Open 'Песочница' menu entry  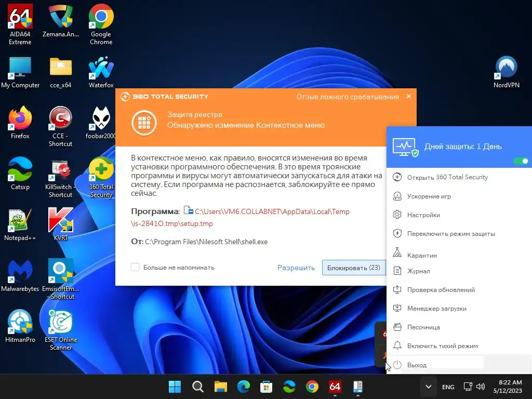459,327
